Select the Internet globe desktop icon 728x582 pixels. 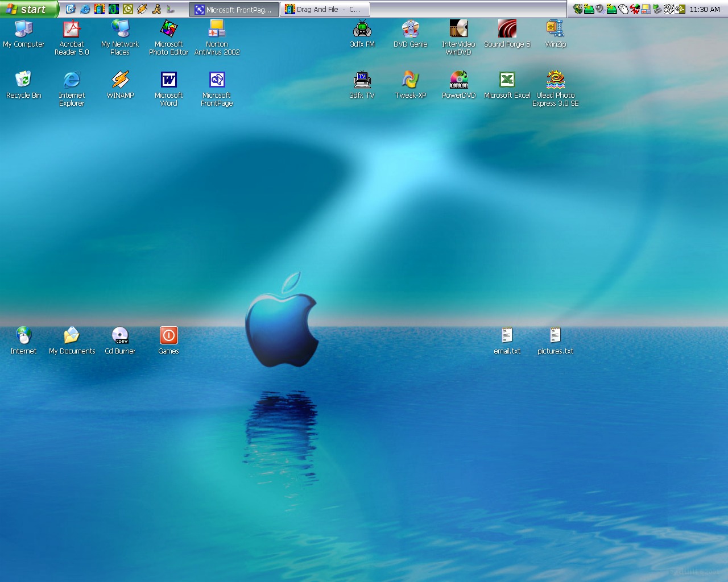[x=23, y=341]
